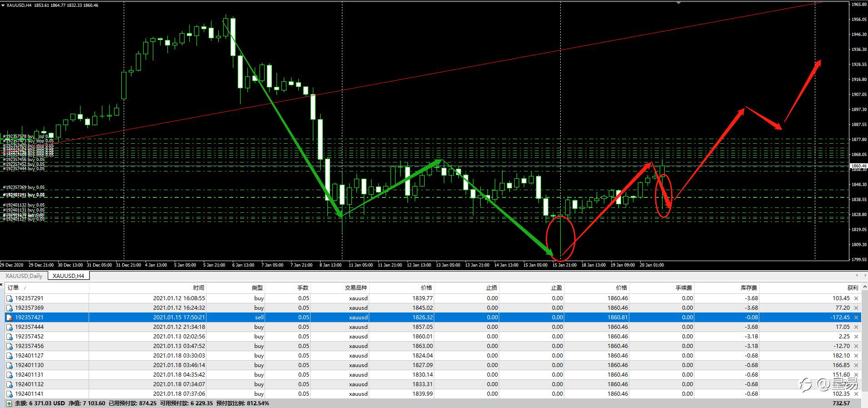The height and width of the screenshot is (408, 868).
Task: Click the order icon for ticket 192401130
Action: click(x=10, y=365)
